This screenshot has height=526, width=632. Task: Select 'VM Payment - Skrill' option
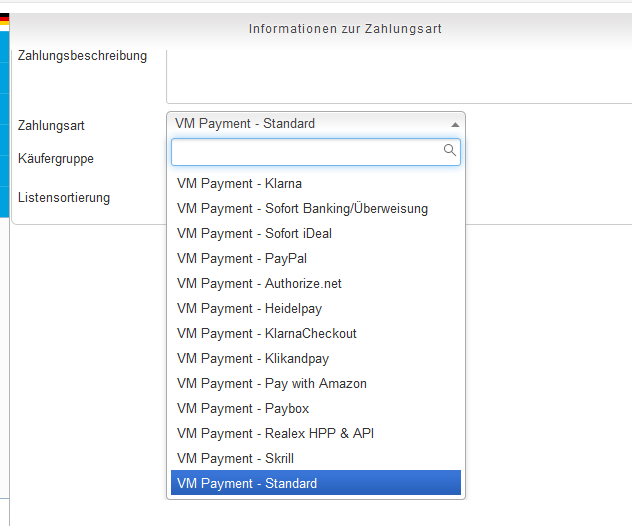click(x=235, y=459)
